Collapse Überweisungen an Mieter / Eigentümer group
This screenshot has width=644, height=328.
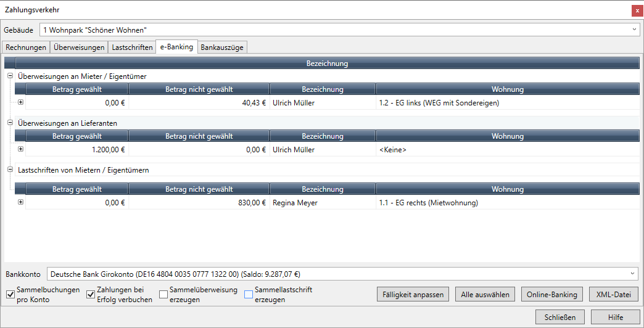click(x=10, y=76)
